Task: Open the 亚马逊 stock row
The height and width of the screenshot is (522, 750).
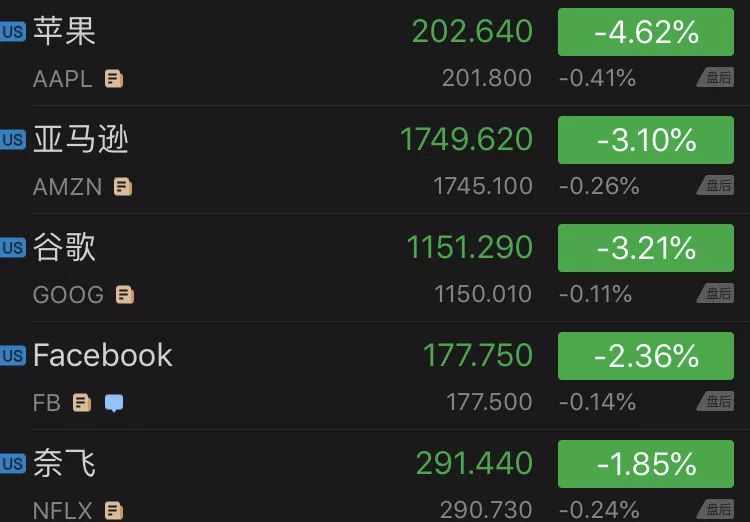Action: 81,140
